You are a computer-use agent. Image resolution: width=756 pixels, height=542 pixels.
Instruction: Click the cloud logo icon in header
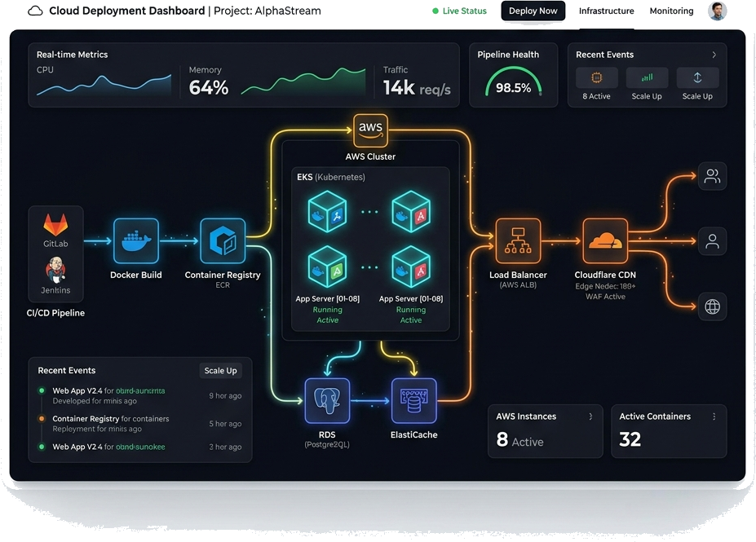pyautogui.click(x=35, y=11)
